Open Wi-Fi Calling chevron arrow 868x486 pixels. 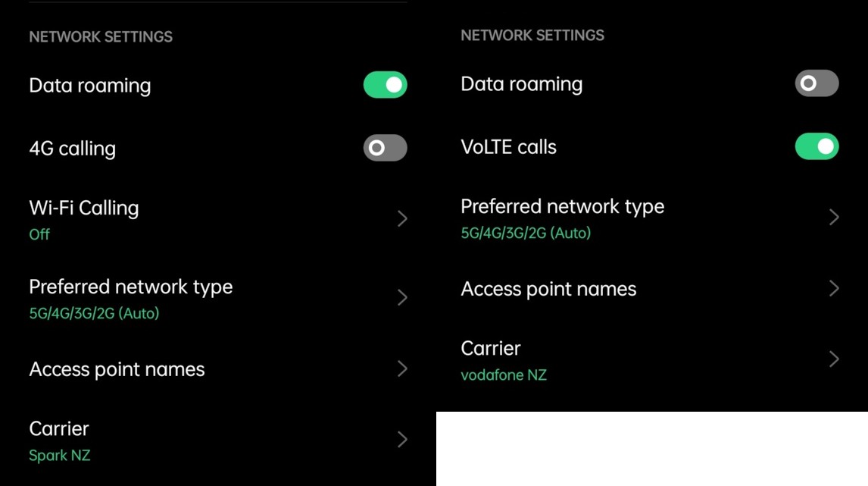pos(402,219)
